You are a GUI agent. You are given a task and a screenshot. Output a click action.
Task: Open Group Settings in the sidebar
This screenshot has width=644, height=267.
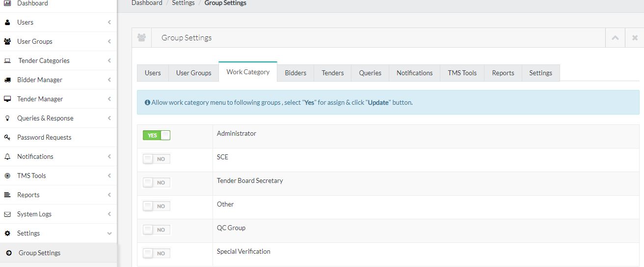pyautogui.click(x=39, y=253)
